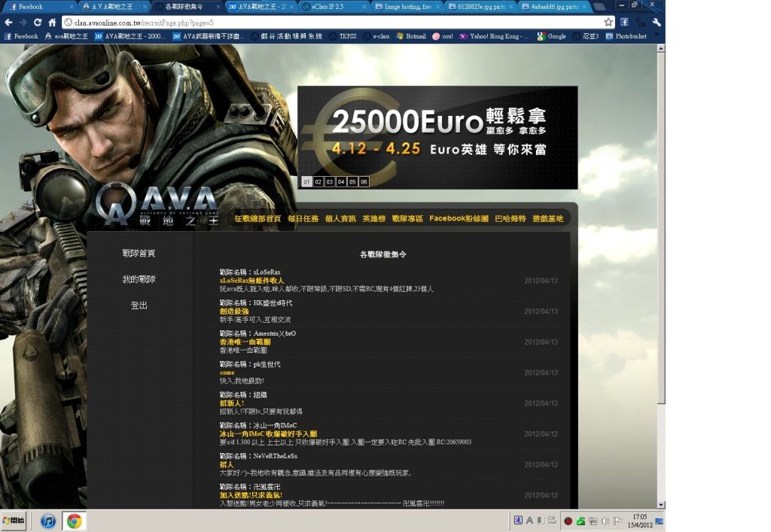Open the 戰隊專區 menu item

(407, 219)
